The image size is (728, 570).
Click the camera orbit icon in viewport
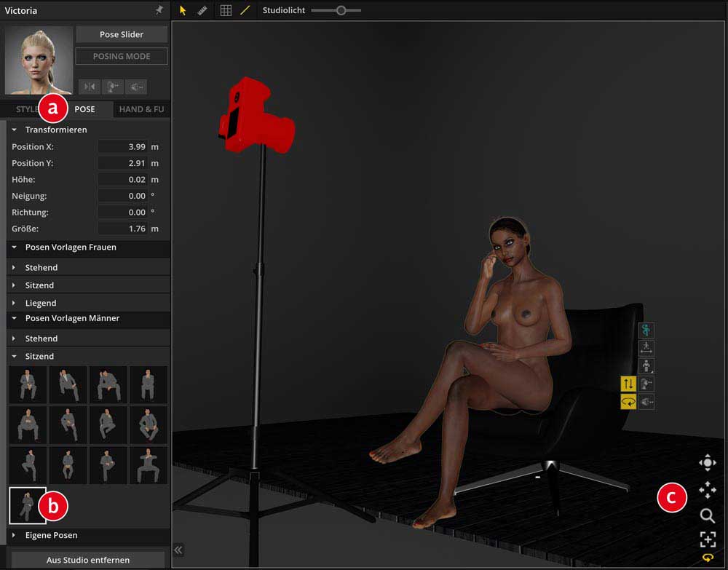707,463
